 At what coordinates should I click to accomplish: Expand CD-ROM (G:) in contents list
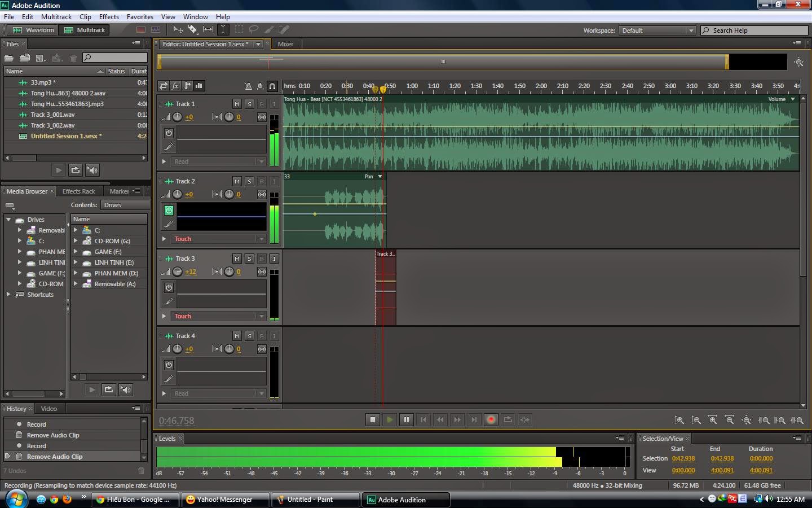click(76, 241)
